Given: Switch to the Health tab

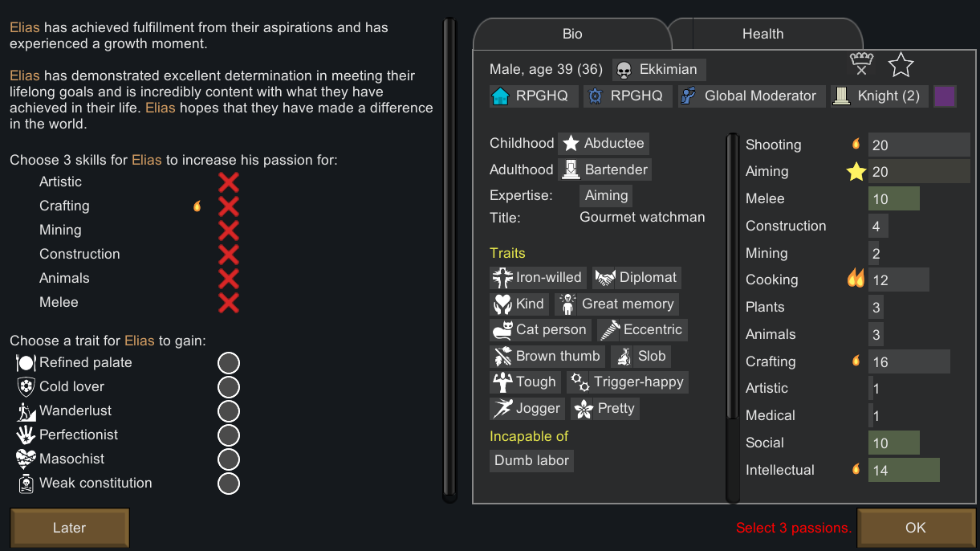Looking at the screenshot, I should coord(763,34).
